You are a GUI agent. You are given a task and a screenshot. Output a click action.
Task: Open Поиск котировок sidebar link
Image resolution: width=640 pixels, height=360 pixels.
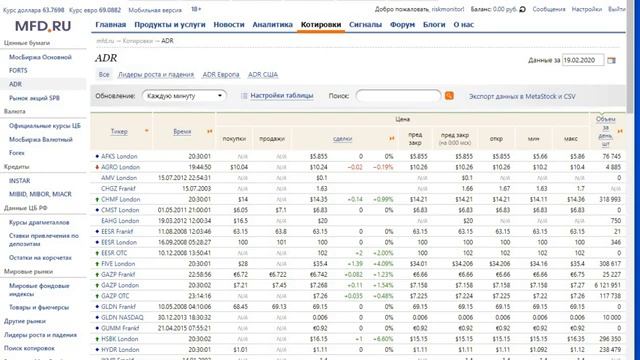29,348
